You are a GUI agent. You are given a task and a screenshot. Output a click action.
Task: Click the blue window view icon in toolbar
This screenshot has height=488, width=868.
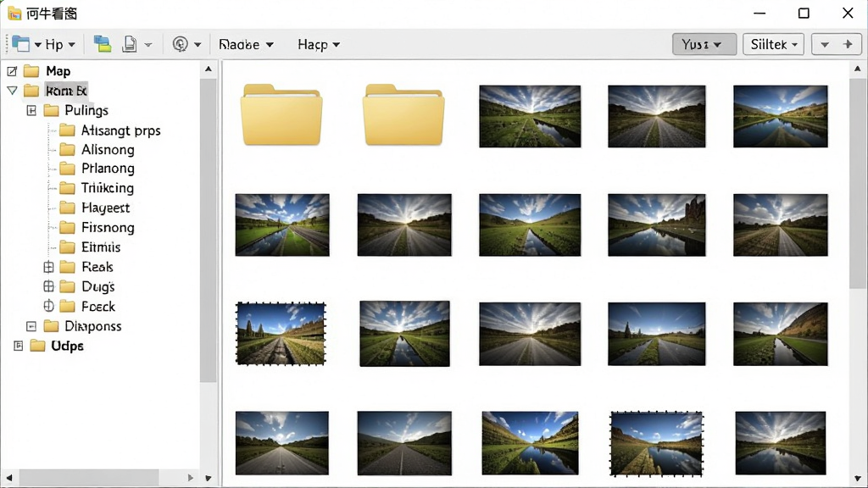(20, 44)
